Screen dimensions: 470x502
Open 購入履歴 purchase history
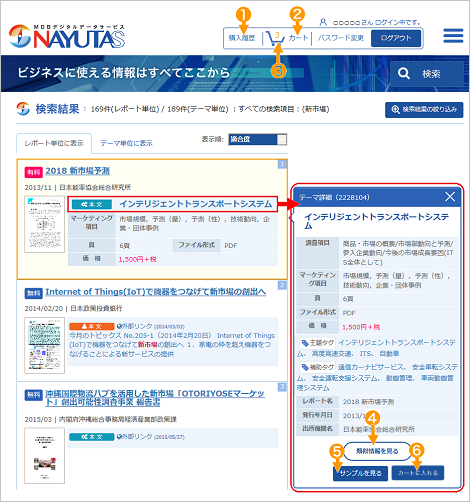tap(242, 38)
